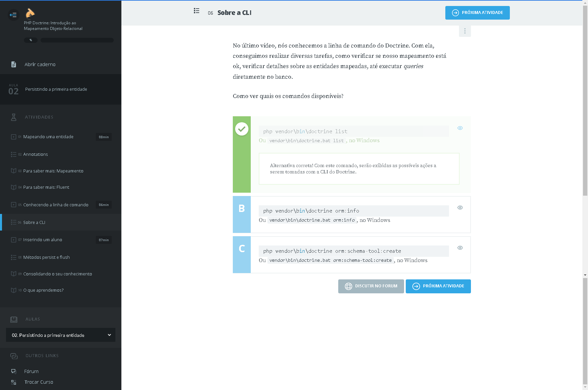Image resolution: width=588 pixels, height=390 pixels.
Task: Toggle eye icon for alternative C
Action: (x=460, y=248)
